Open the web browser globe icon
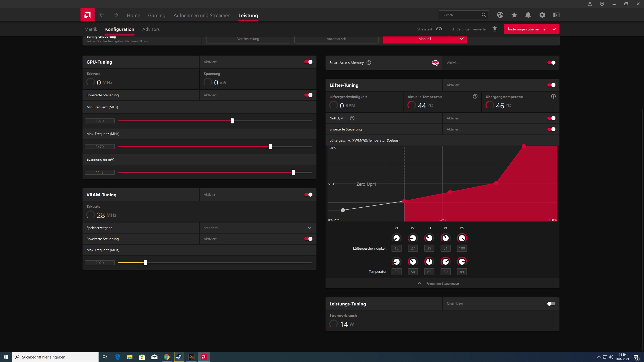 pos(500,15)
